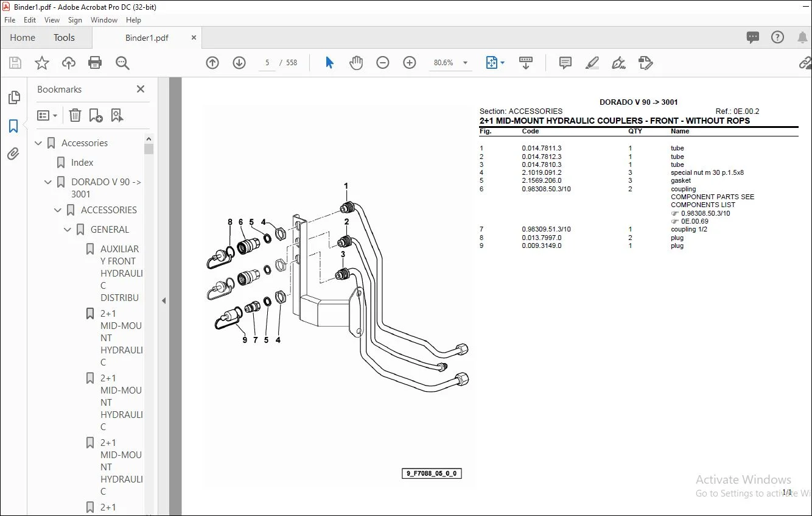Toggle the Bookmarks panel icon
812x516 pixels.
(13, 126)
